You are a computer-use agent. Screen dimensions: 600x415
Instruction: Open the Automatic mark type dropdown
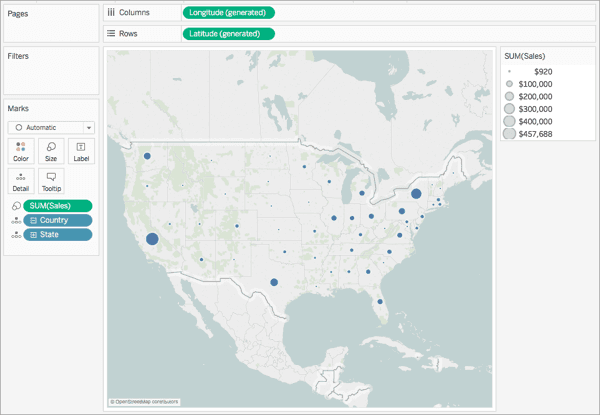[x=51, y=128]
